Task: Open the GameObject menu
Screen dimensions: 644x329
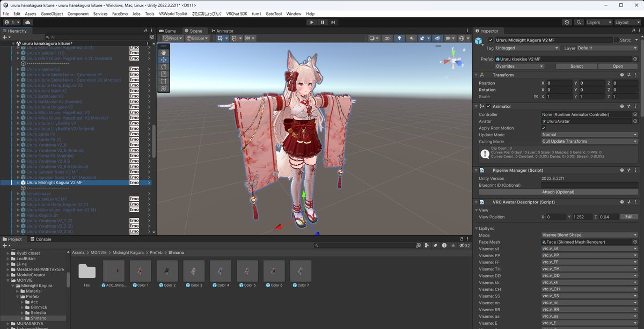Action: pos(52,13)
